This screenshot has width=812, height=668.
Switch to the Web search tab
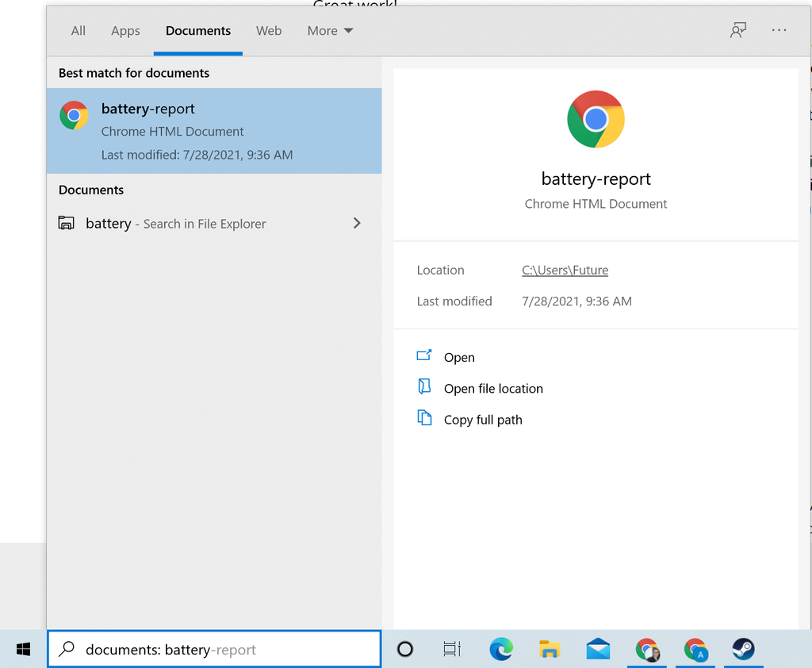tap(269, 31)
